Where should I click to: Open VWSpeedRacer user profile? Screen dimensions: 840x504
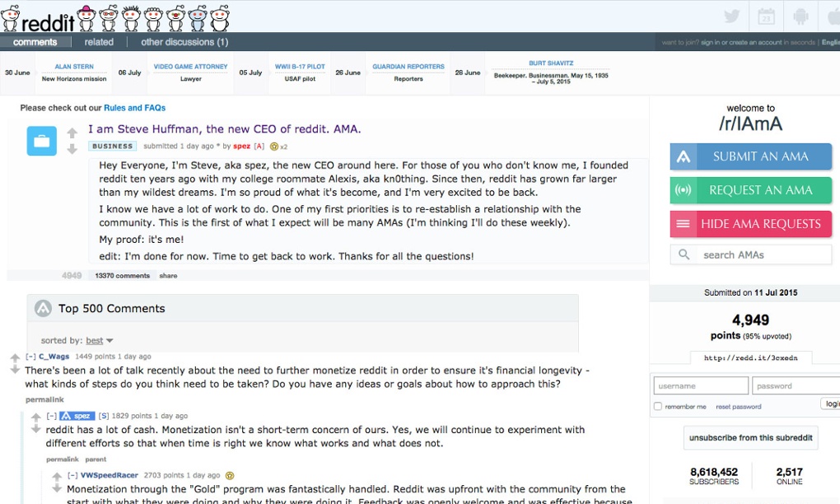point(110,476)
